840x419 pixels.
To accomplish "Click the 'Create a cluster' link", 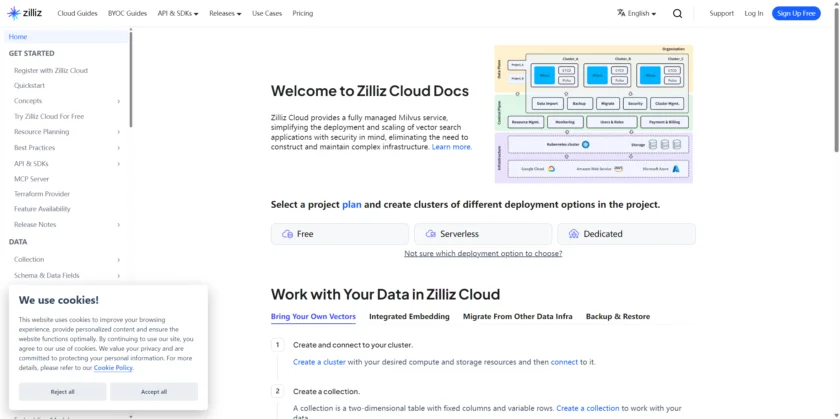I will pos(319,362).
